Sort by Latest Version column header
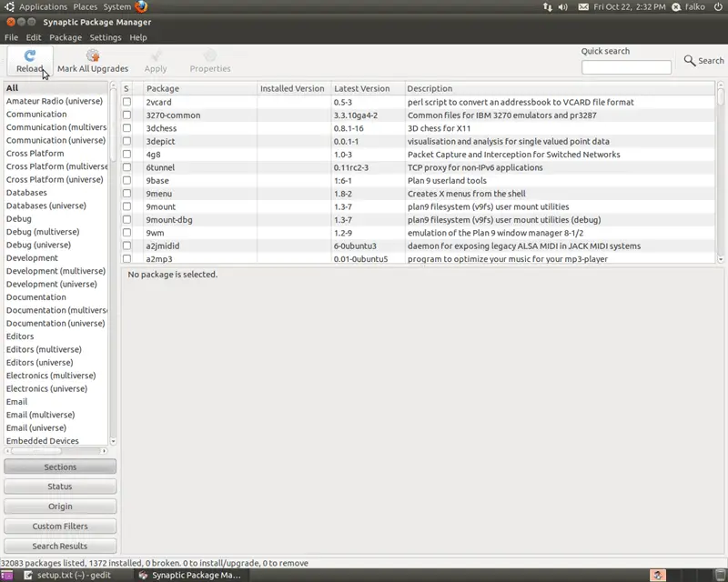The image size is (728, 582). click(368, 88)
